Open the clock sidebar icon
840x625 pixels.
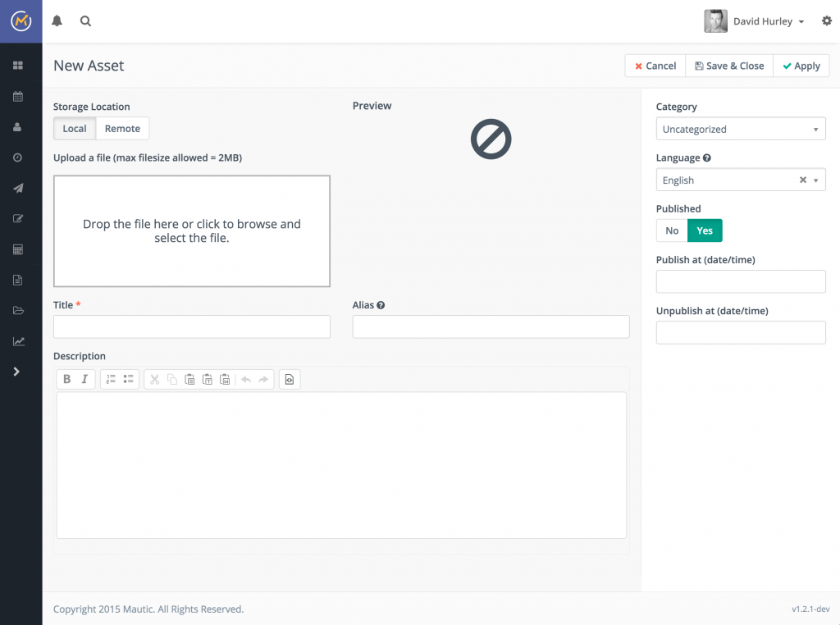pos(17,157)
